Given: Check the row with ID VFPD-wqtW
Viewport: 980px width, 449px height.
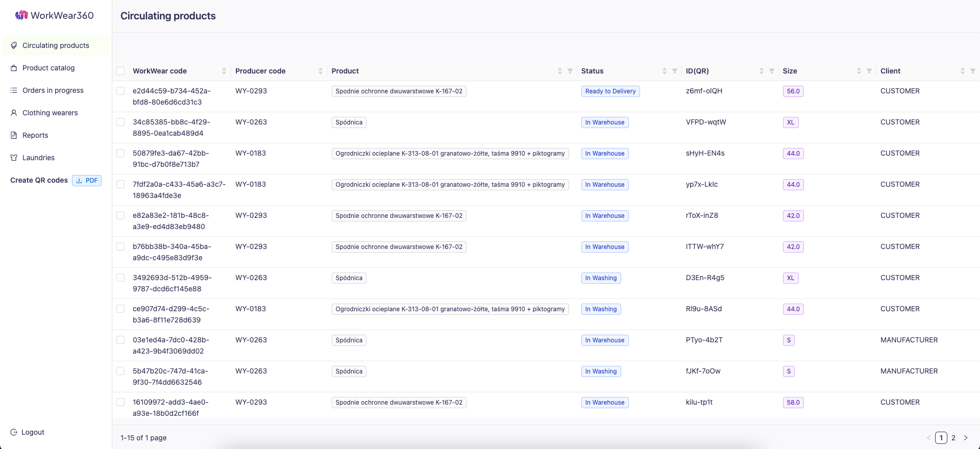Looking at the screenshot, I should tap(120, 122).
